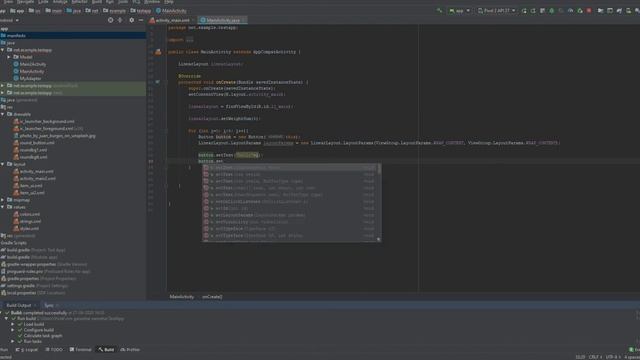640x360 pixels.
Task: Click the example breadcrumb folder
Action: tap(114, 11)
